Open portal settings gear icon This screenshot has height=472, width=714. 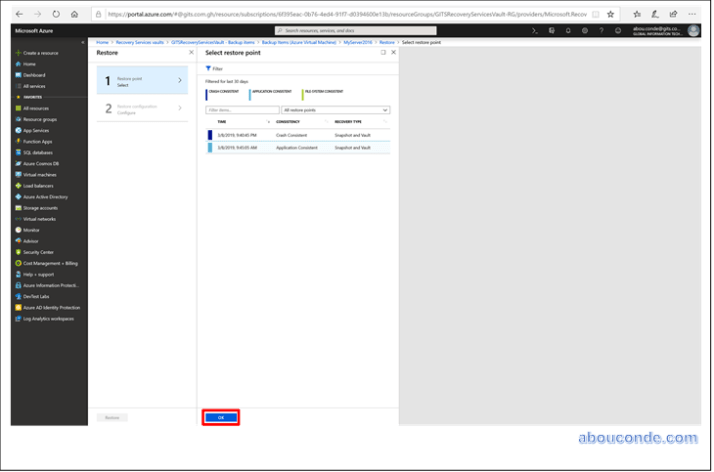coord(584,31)
